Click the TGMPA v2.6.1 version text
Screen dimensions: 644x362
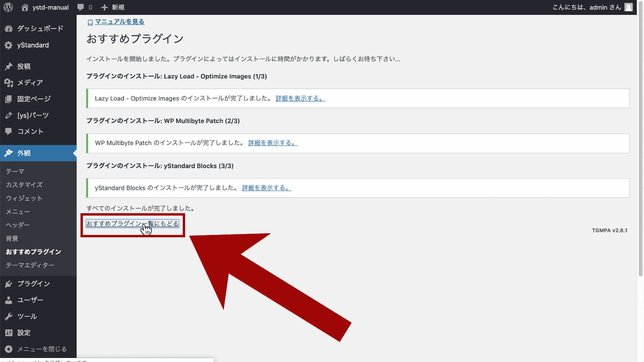pyautogui.click(x=609, y=230)
